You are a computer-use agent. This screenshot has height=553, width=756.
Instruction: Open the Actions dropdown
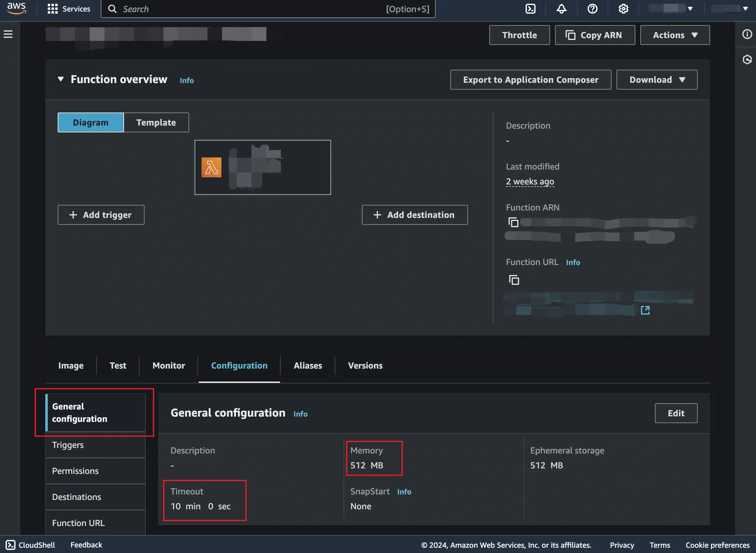[x=675, y=35]
